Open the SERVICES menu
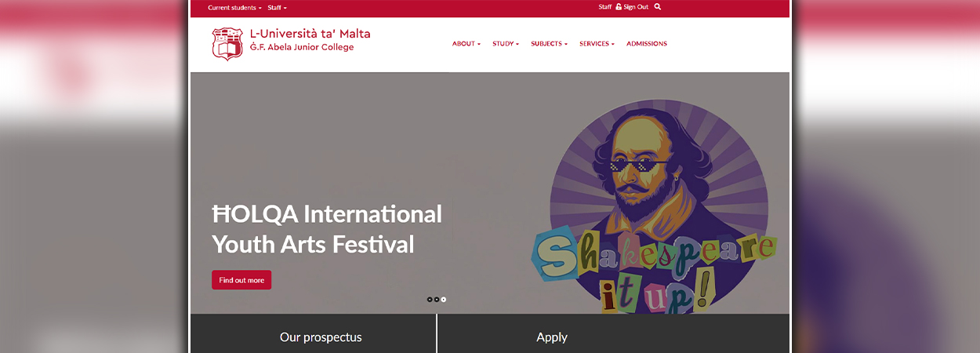The width and height of the screenshot is (980, 353). (x=597, y=44)
